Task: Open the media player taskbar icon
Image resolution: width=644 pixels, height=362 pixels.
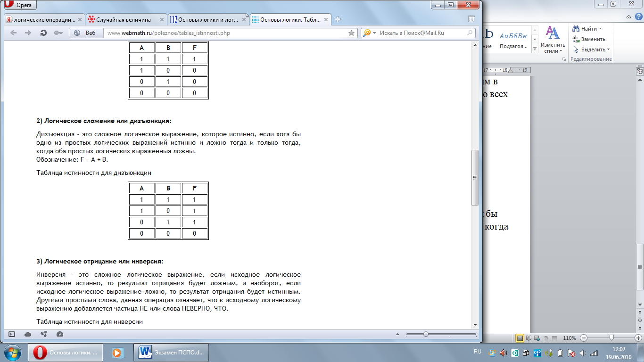Action: click(x=118, y=353)
